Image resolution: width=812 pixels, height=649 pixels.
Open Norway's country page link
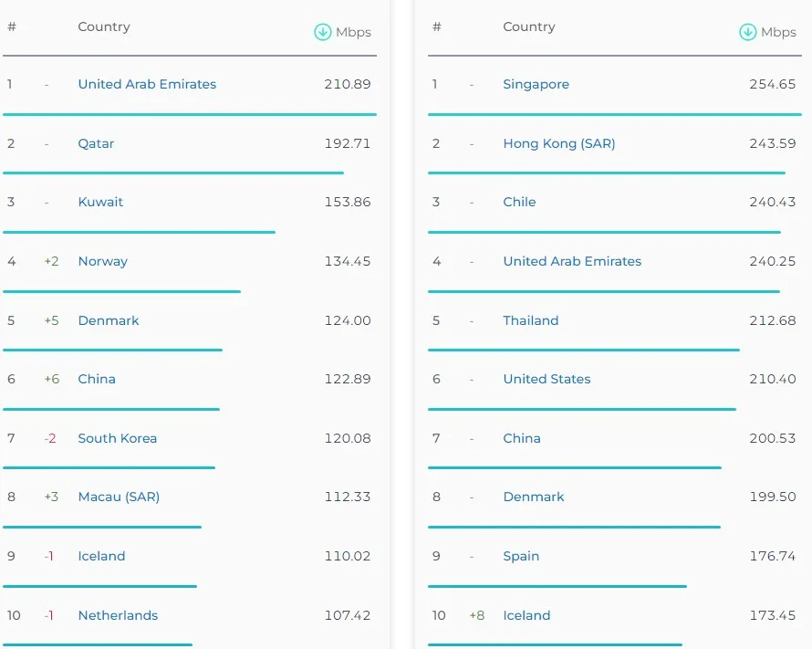(102, 261)
